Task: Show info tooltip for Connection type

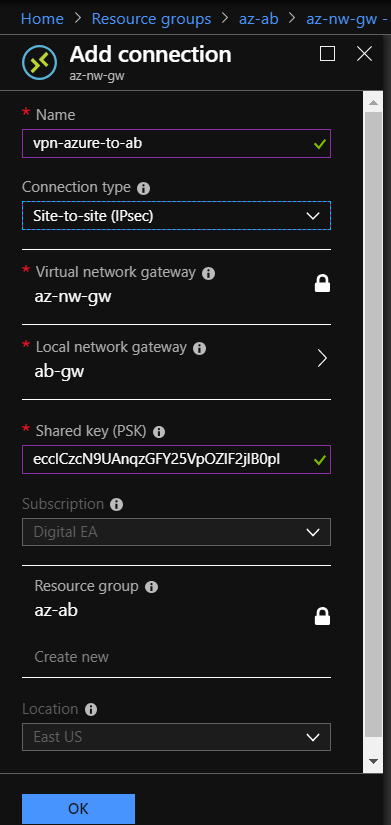Action: click(143, 188)
